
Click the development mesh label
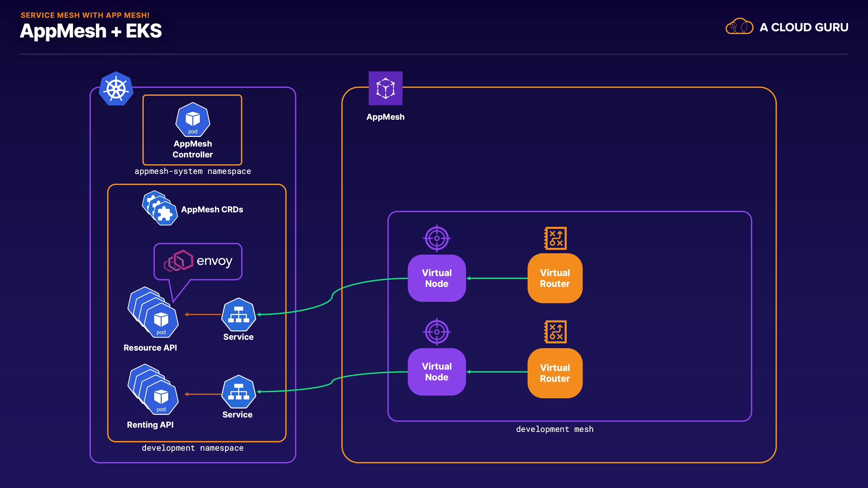click(x=555, y=429)
